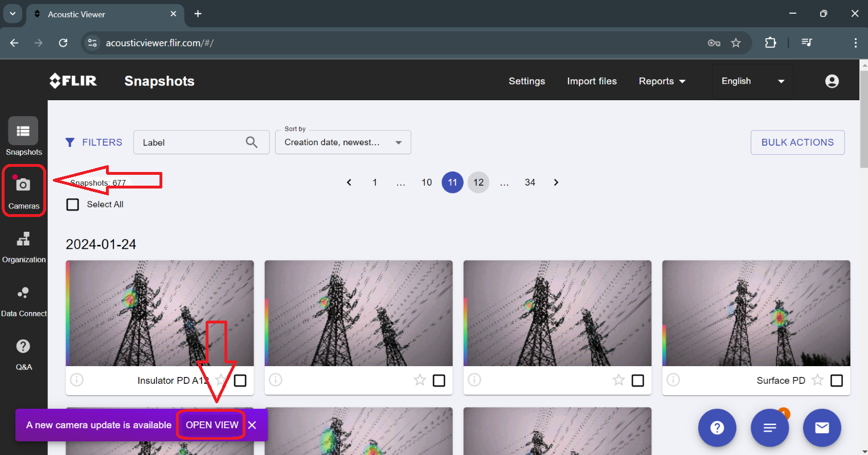The height and width of the screenshot is (455, 868).
Task: Open the mail contact floating button
Action: click(821, 428)
